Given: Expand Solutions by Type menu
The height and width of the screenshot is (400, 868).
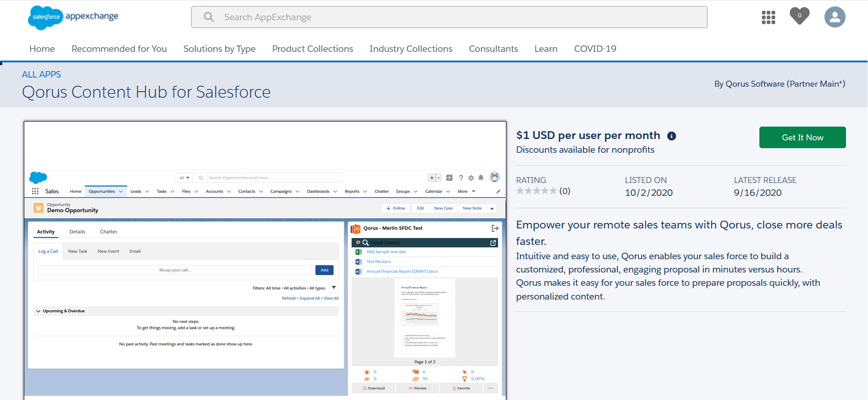Looking at the screenshot, I should coord(220,49).
